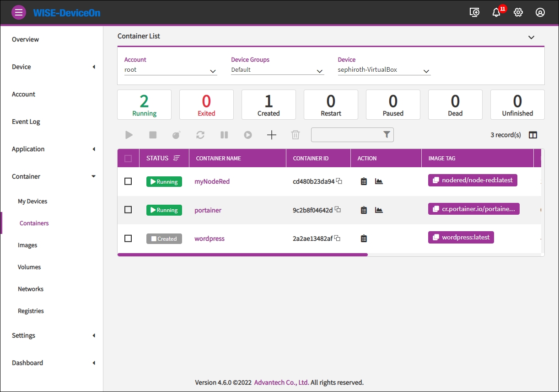Collapse the Container List panel chevron

pos(531,37)
